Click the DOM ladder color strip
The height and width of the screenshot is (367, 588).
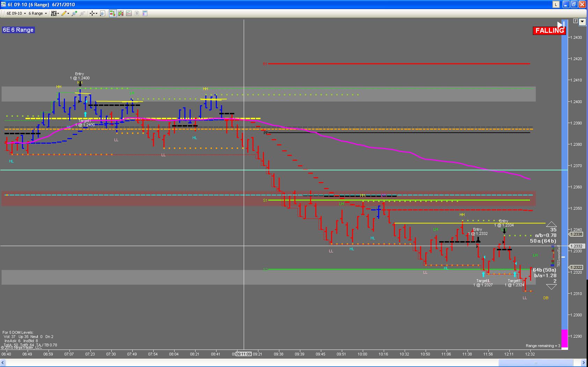pos(553,256)
